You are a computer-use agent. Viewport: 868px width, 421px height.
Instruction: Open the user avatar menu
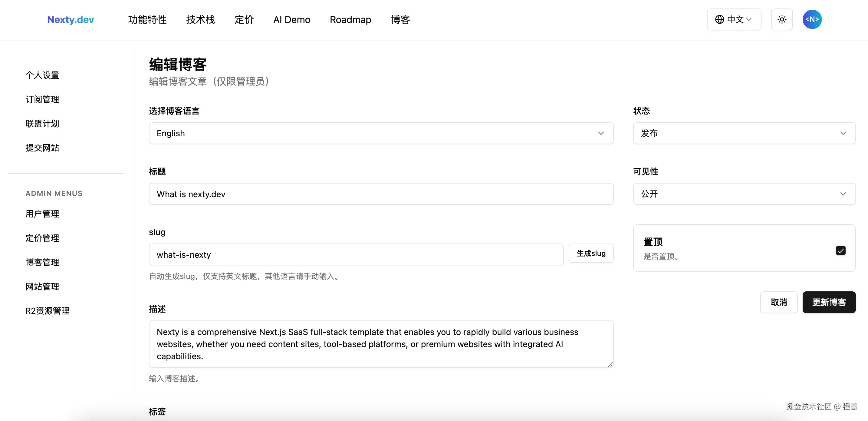pyautogui.click(x=812, y=19)
